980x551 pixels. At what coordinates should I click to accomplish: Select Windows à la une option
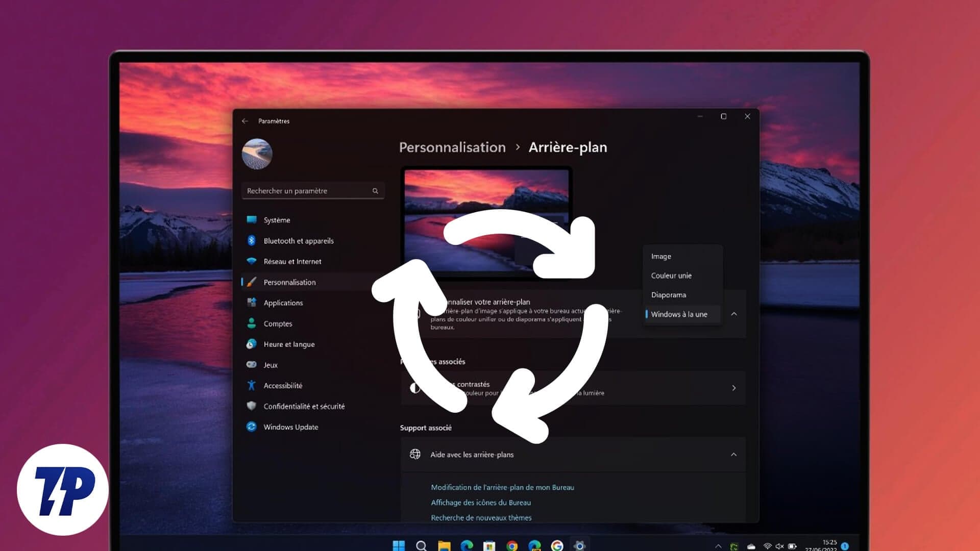pyautogui.click(x=679, y=314)
